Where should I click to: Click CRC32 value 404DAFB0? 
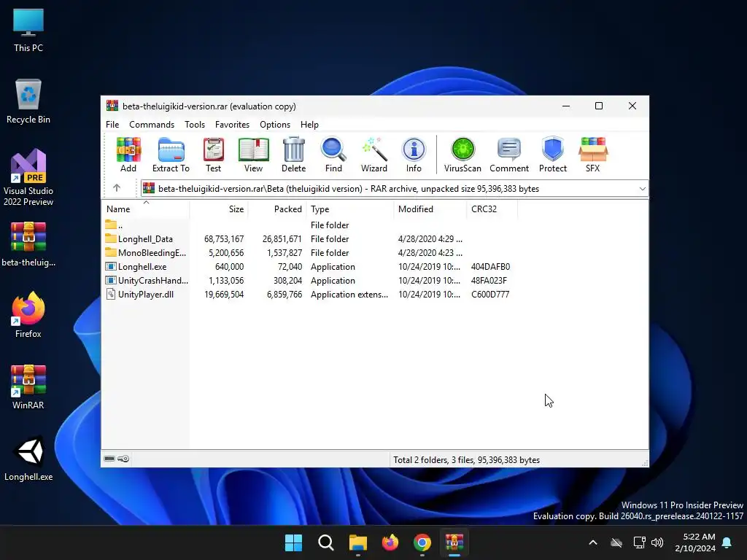coord(490,267)
